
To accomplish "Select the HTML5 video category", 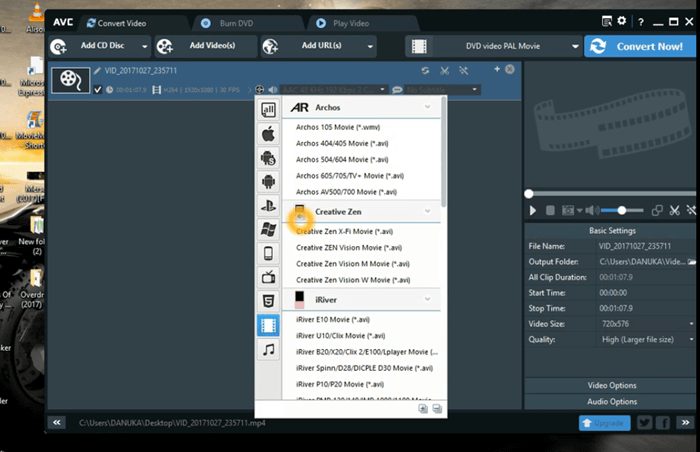I will 268,301.
